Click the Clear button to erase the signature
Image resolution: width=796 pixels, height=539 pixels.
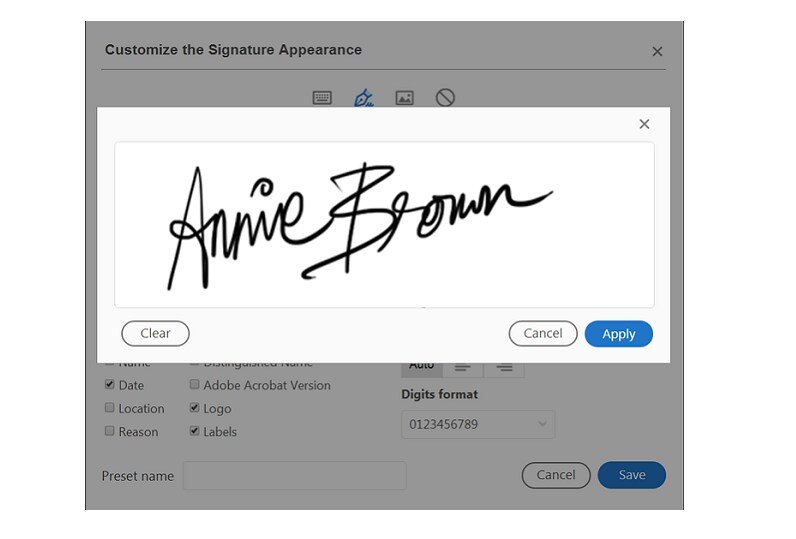[155, 334]
